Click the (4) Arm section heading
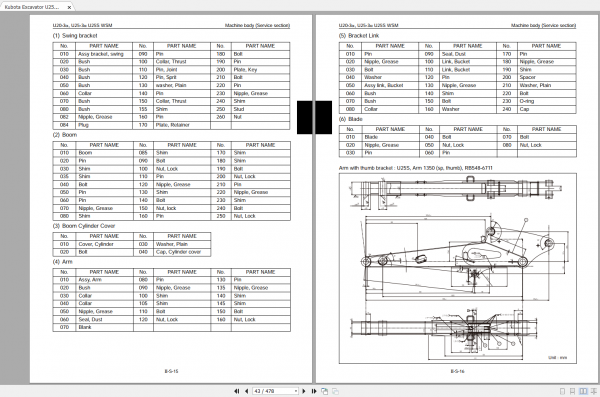This screenshot has width=600, height=397. pos(62,262)
